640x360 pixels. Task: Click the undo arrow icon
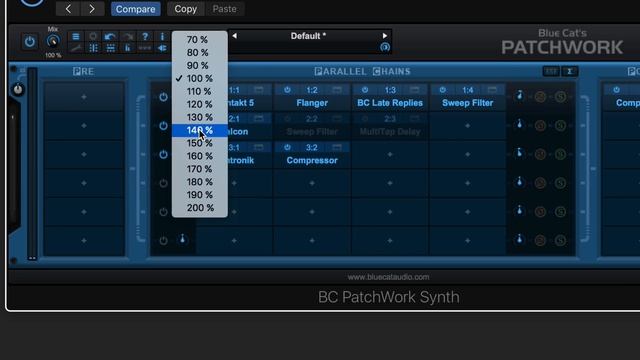tap(109, 36)
